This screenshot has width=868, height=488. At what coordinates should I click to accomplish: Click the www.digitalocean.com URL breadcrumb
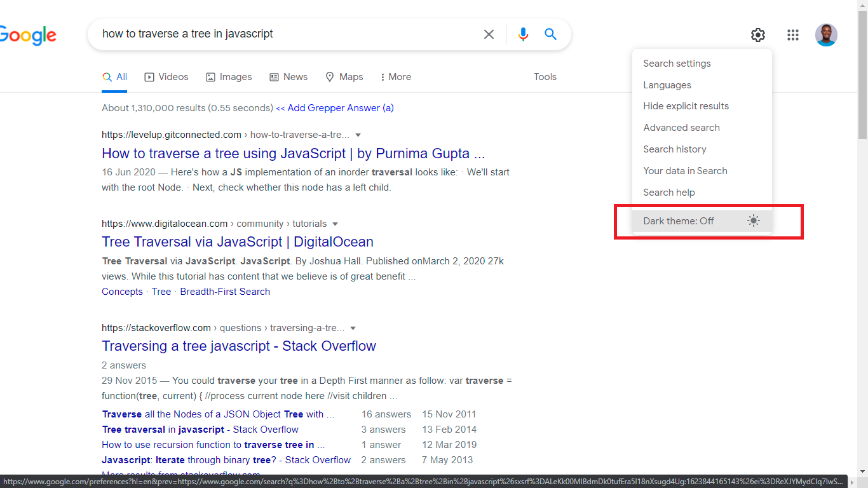pyautogui.click(x=214, y=224)
